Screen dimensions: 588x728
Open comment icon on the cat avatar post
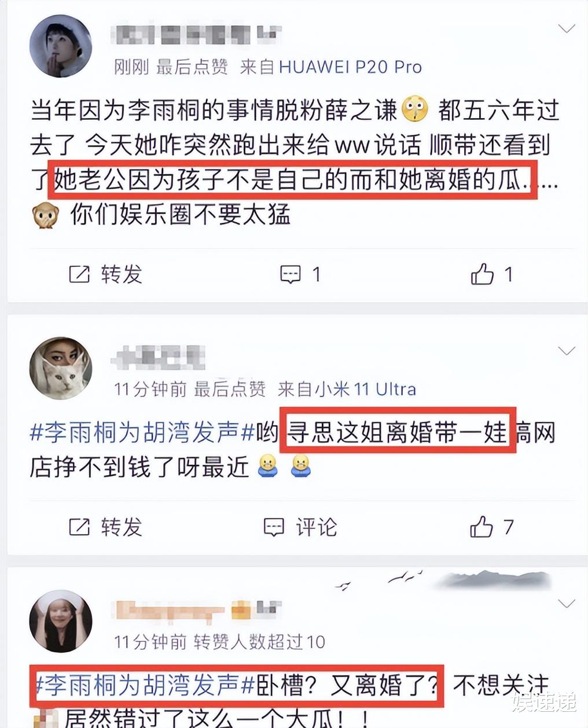coord(273,527)
